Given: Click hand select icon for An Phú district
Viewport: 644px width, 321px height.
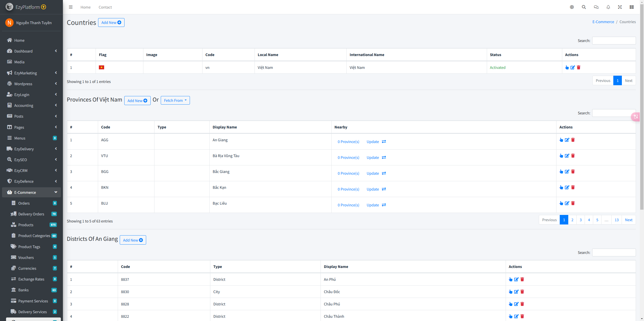Looking at the screenshot, I should coord(510,279).
